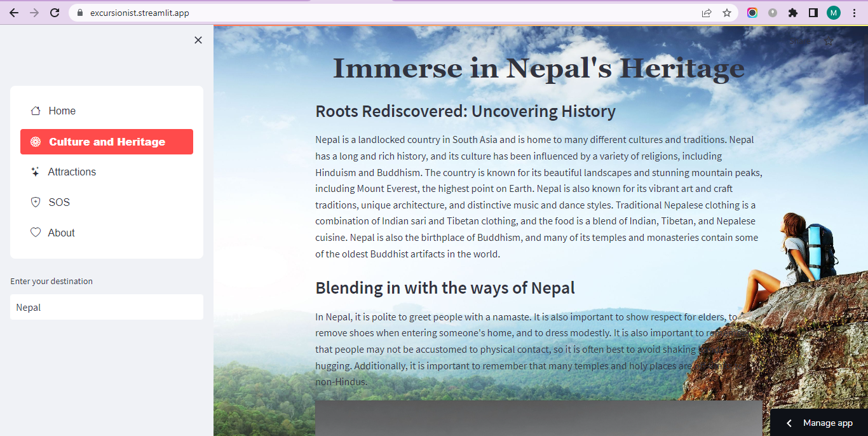Go forward with the browser forward arrow

tap(34, 13)
